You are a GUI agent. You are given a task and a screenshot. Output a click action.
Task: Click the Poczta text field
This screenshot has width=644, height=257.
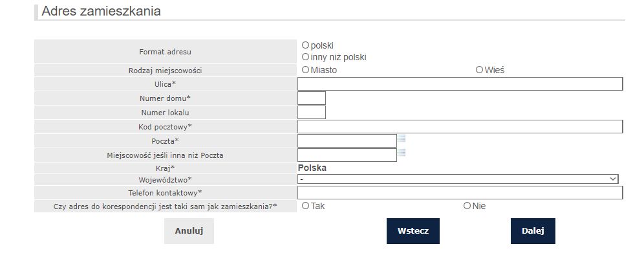tap(347, 140)
